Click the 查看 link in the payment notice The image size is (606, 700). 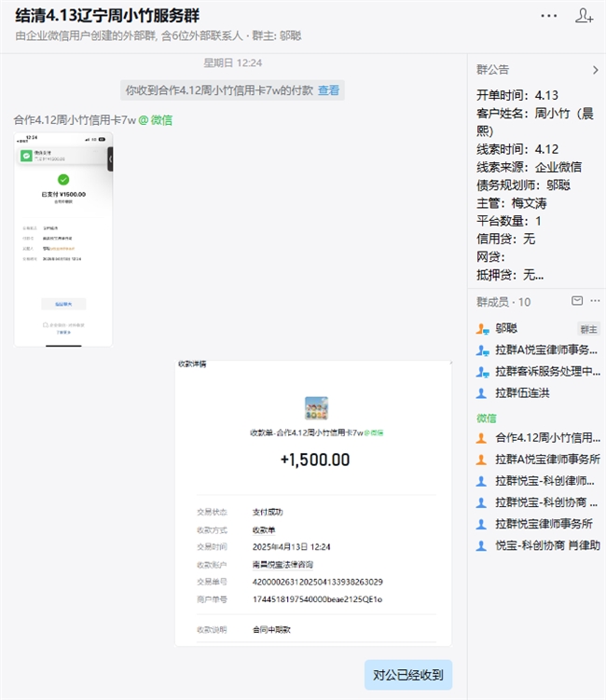pos(328,90)
